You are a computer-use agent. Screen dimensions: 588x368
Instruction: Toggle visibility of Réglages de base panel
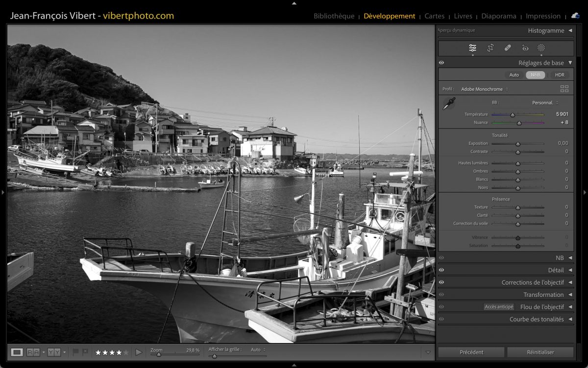pos(441,63)
